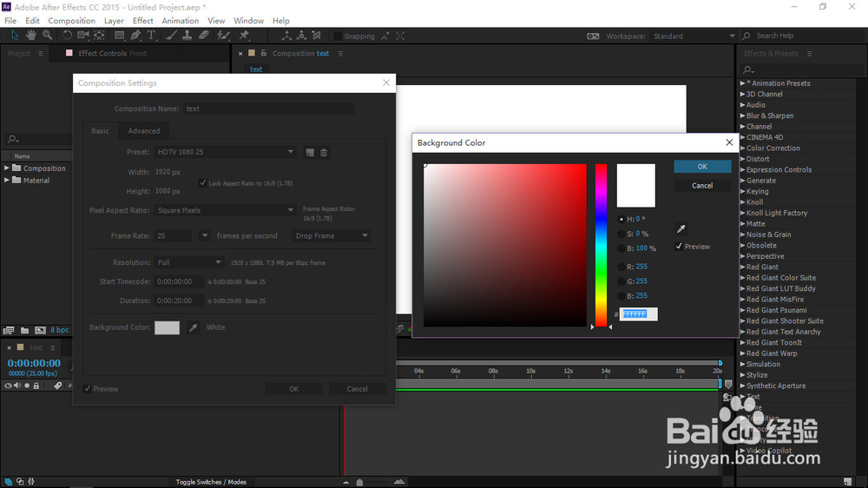The width and height of the screenshot is (868, 488).
Task: Select the Roto Brush tool
Action: [x=223, y=36]
